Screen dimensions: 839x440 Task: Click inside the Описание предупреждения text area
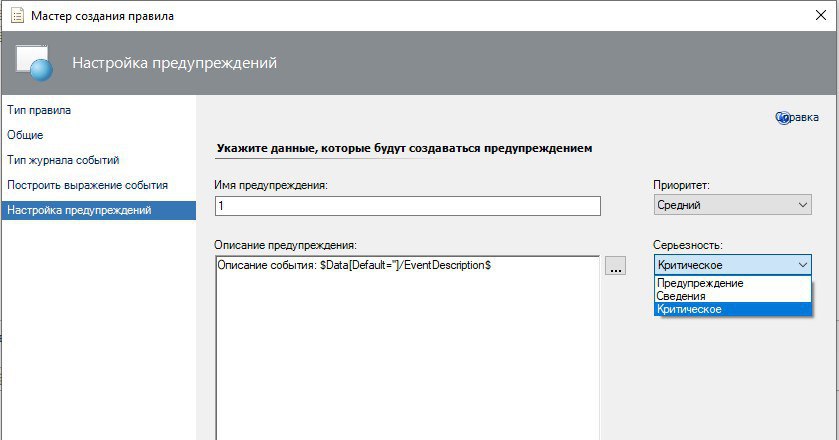tap(408, 348)
